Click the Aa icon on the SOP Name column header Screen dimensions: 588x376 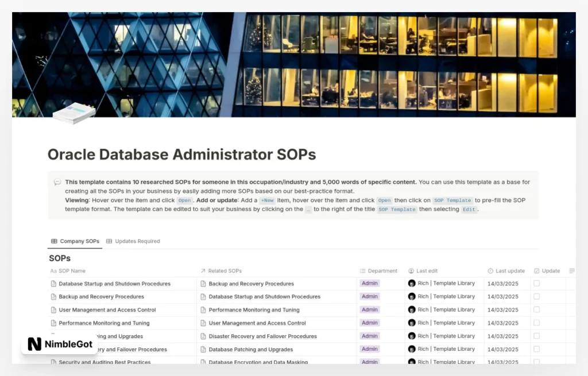[52, 270]
